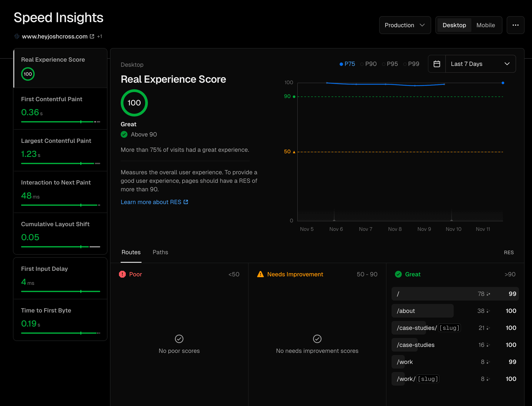This screenshot has height=406, width=532.
Task: Open the Production environment dropdown
Action: coord(405,25)
